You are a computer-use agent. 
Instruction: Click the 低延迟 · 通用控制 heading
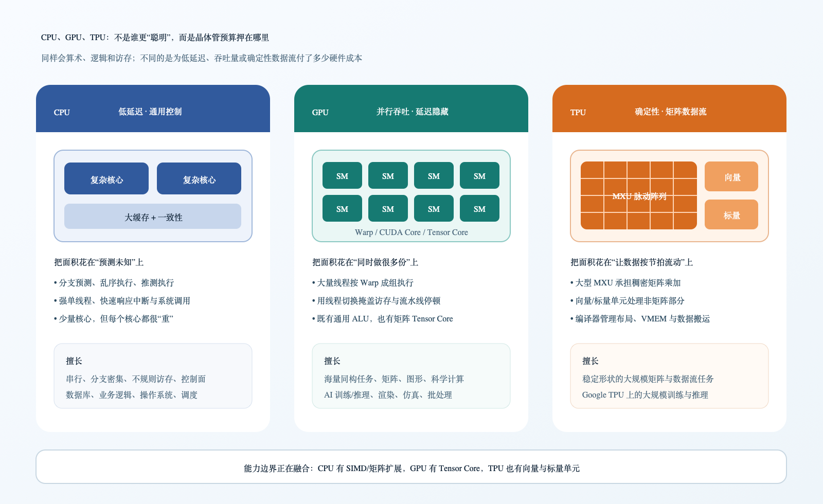[150, 112]
